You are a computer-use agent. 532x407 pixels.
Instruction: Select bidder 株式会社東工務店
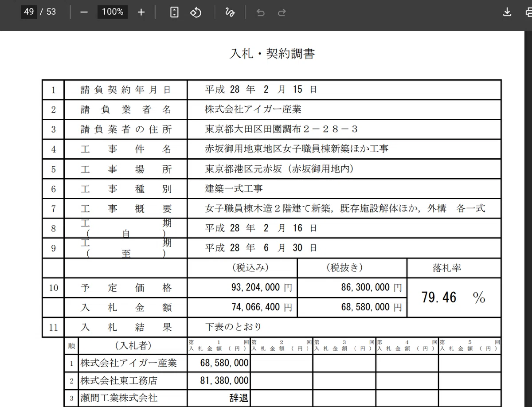click(x=119, y=380)
